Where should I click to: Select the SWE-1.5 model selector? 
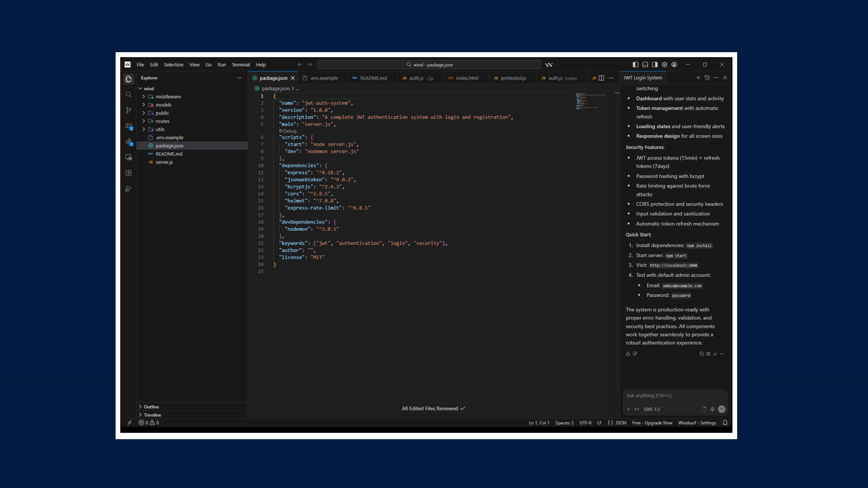(651, 409)
